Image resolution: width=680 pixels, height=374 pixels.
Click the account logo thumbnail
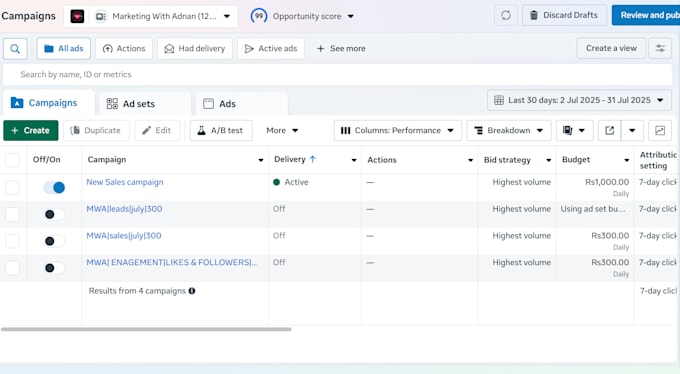coord(77,16)
